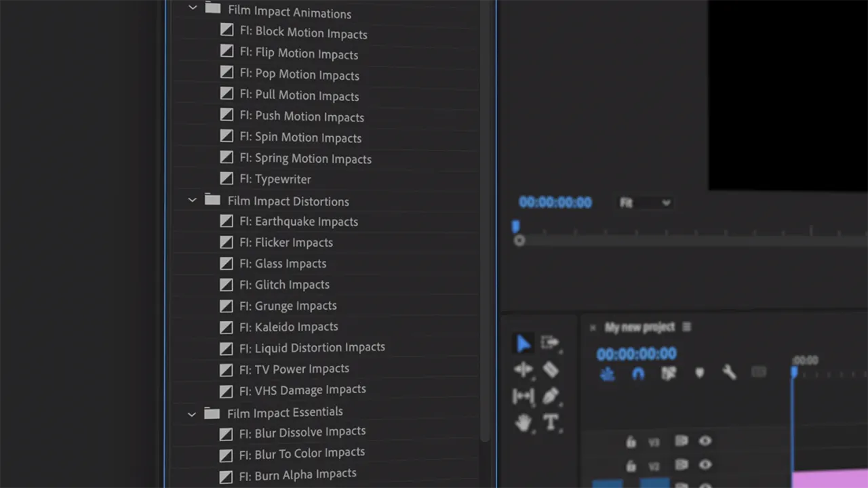Select FI: TV Power Impacts
Screen dimensions: 868x488
[294, 369]
